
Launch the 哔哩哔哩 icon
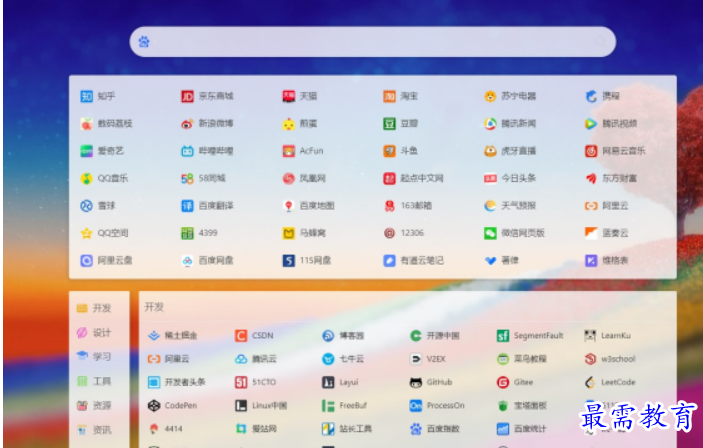187,151
